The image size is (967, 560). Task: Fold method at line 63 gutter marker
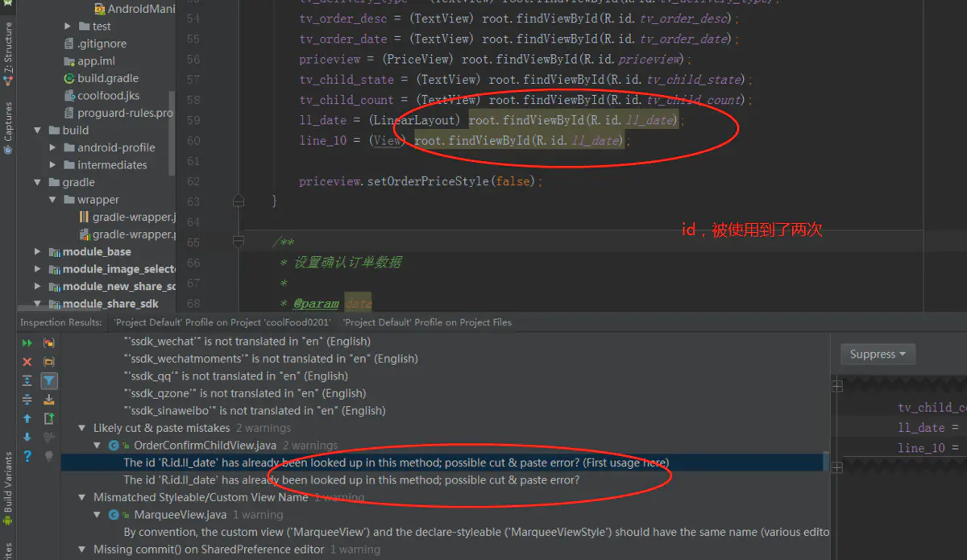pyautogui.click(x=238, y=201)
